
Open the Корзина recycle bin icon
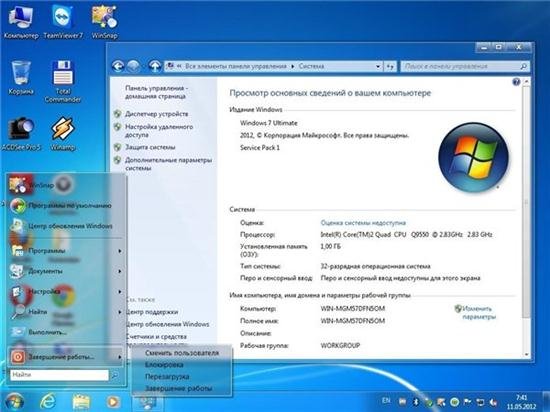21,78
